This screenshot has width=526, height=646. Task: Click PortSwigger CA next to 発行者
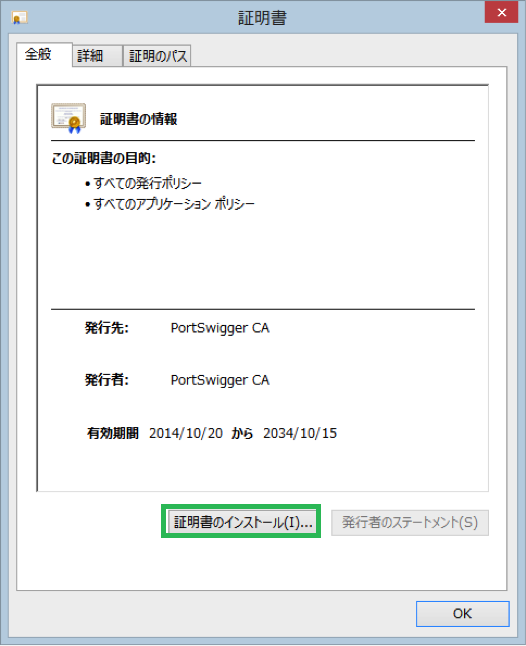point(220,380)
